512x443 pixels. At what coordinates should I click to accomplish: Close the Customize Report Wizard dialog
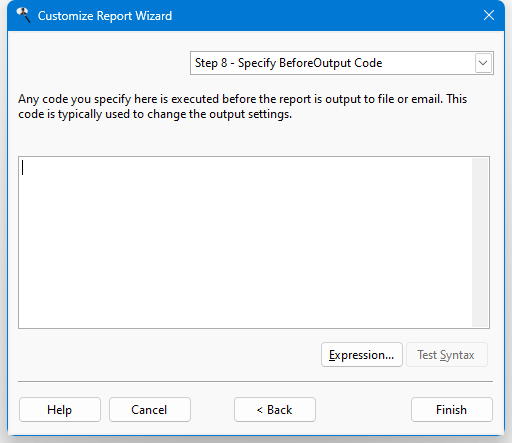pos(489,15)
